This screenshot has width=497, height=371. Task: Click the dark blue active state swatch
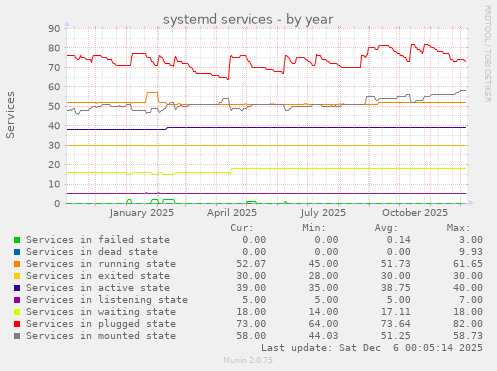click(x=17, y=288)
